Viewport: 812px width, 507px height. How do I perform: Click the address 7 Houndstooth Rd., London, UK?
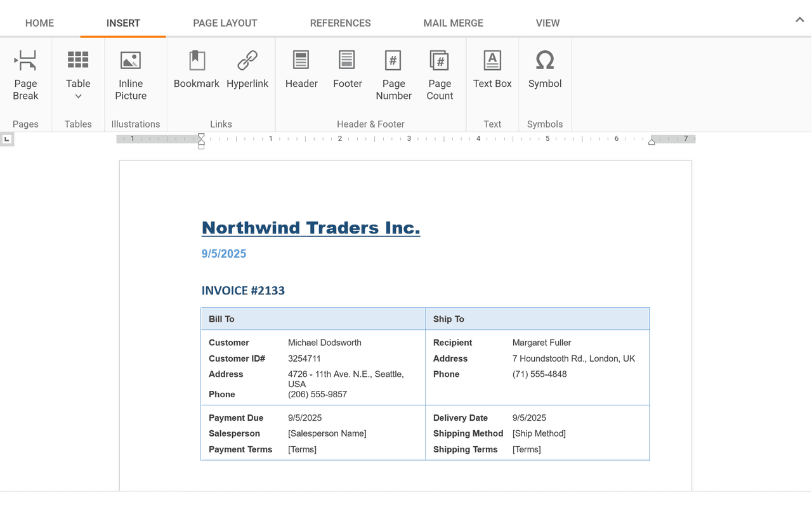click(573, 359)
